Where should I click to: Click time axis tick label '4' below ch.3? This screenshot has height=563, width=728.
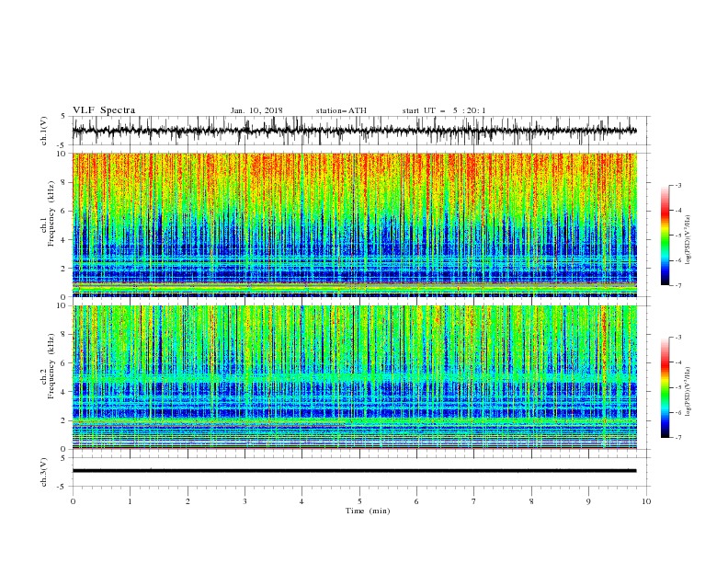pyautogui.click(x=302, y=501)
